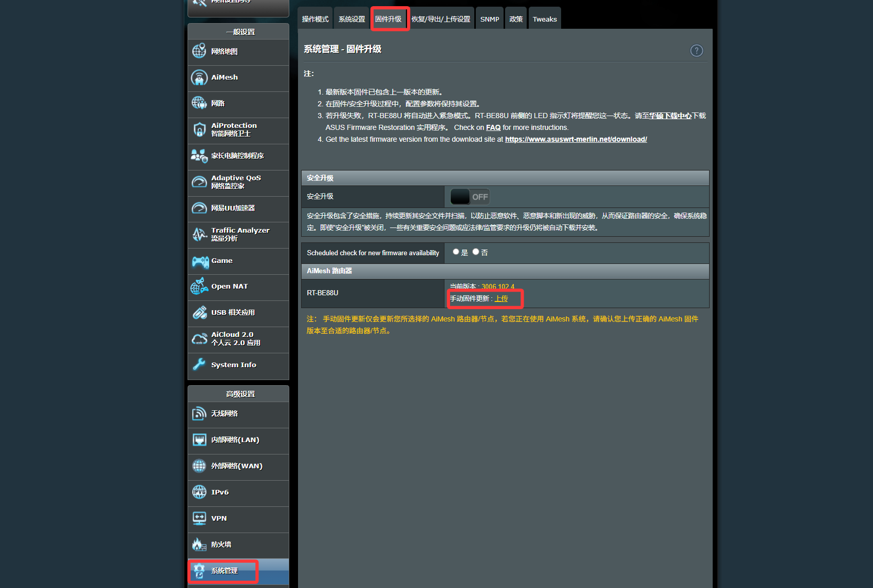Open the 网络 globe icon in sidebar
Screen dimensions: 873x588
(x=199, y=103)
